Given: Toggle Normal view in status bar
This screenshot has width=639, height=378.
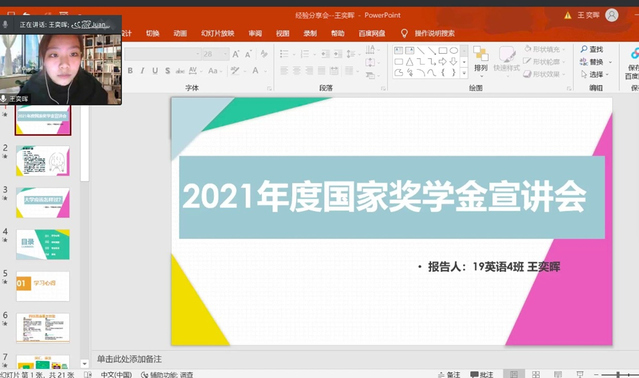Looking at the screenshot, I should point(513,374).
